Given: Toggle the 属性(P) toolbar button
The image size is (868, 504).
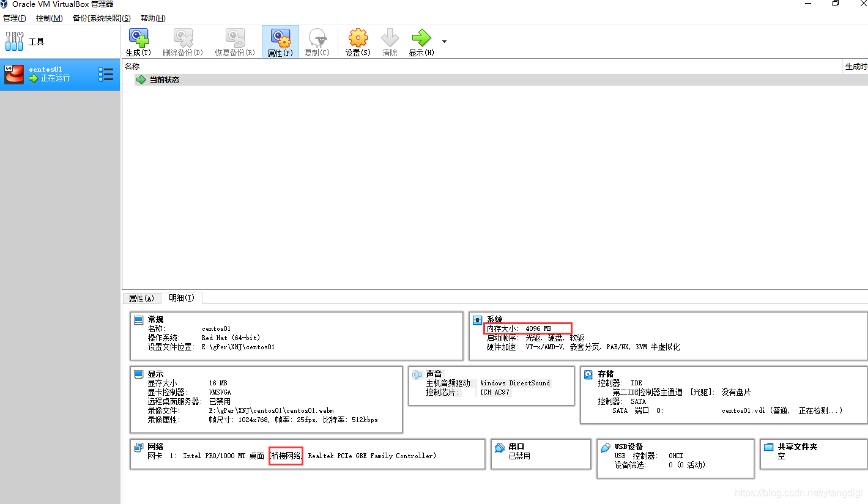Looking at the screenshot, I should coord(280,42).
